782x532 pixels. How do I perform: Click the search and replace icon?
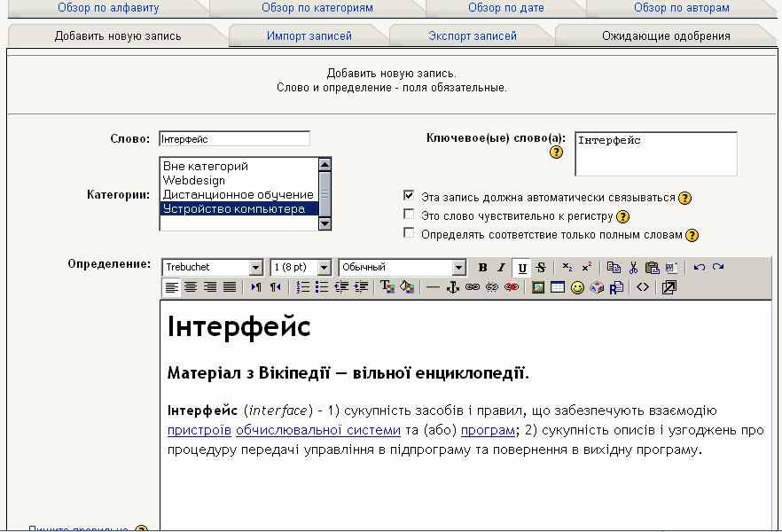coord(616,287)
